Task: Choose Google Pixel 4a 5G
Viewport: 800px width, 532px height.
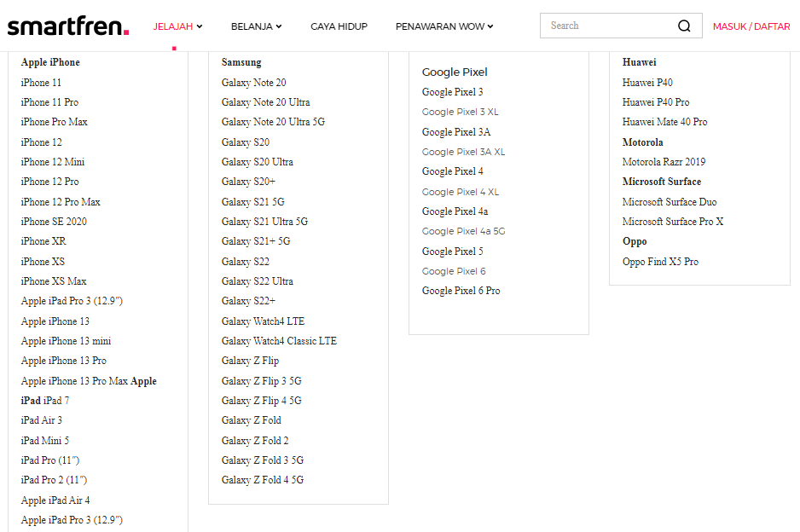Action: tap(463, 231)
